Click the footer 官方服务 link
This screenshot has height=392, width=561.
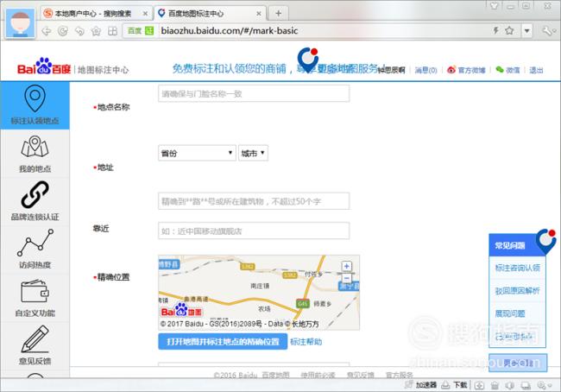[x=400, y=375]
